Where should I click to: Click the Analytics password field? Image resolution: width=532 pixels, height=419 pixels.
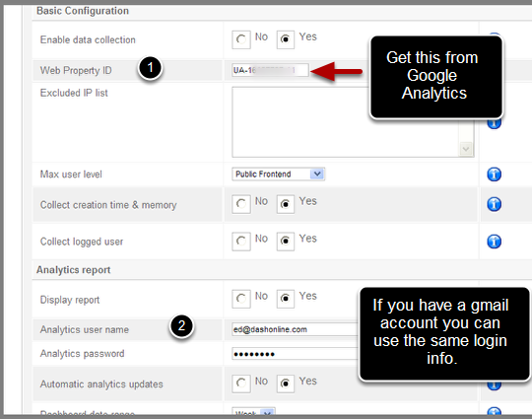tap(296, 354)
